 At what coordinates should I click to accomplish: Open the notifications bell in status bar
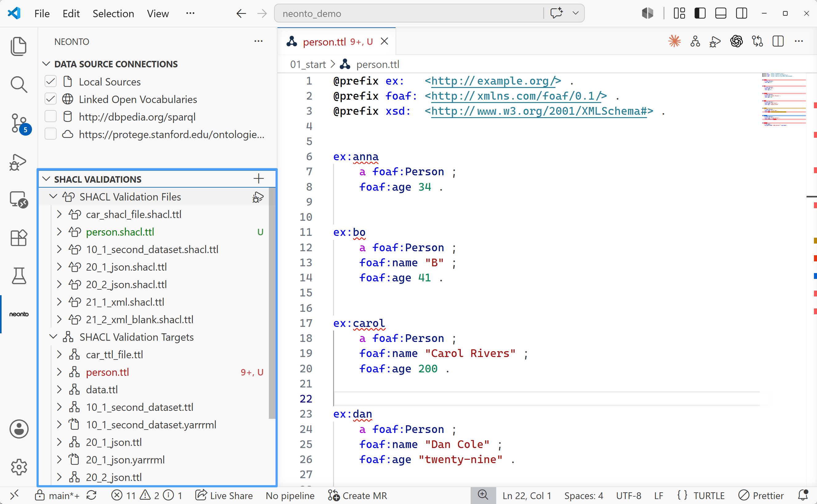[803, 495]
